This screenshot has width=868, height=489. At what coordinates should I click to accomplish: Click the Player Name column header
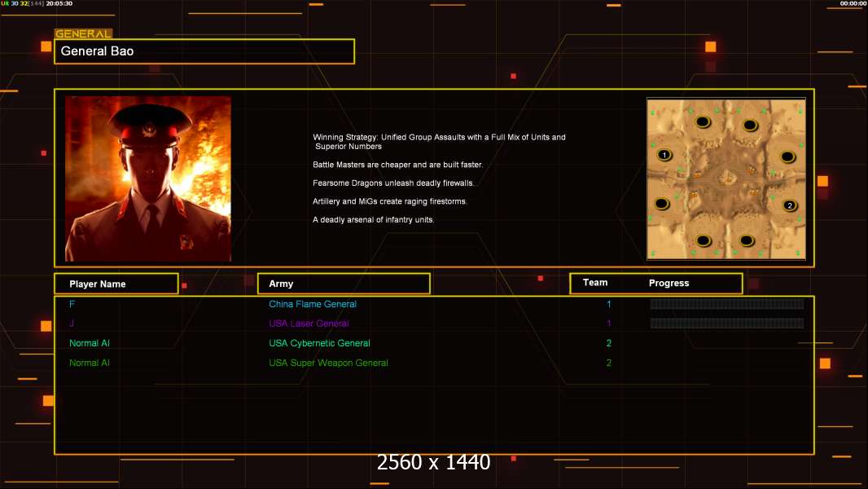click(116, 284)
